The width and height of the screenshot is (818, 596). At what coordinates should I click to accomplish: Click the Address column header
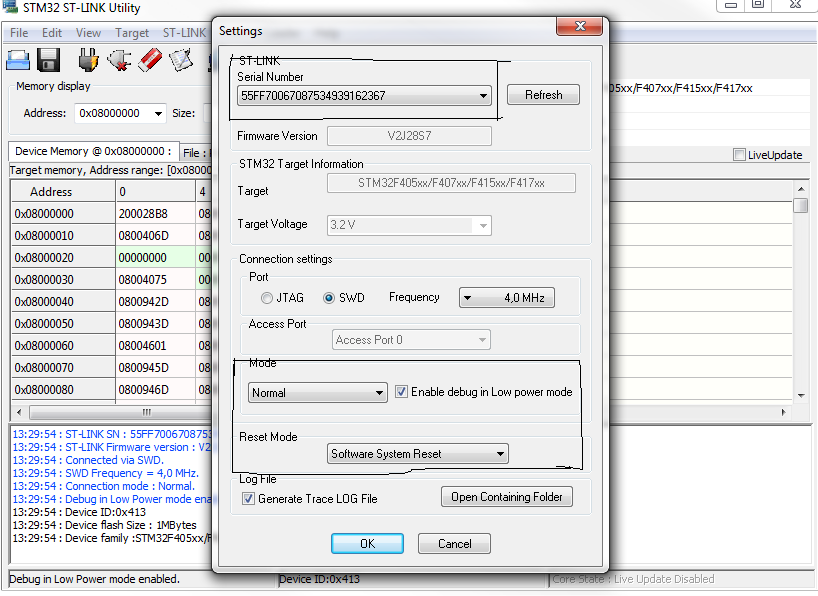click(63, 192)
